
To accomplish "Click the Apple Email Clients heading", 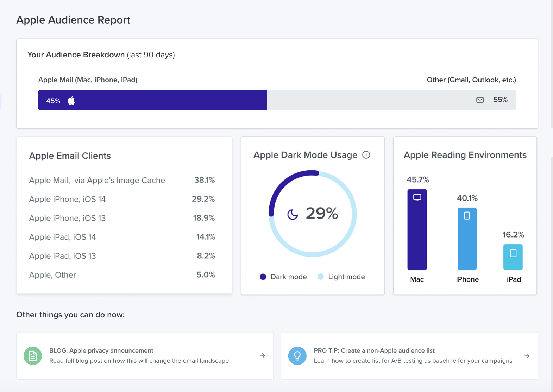I will point(70,156).
